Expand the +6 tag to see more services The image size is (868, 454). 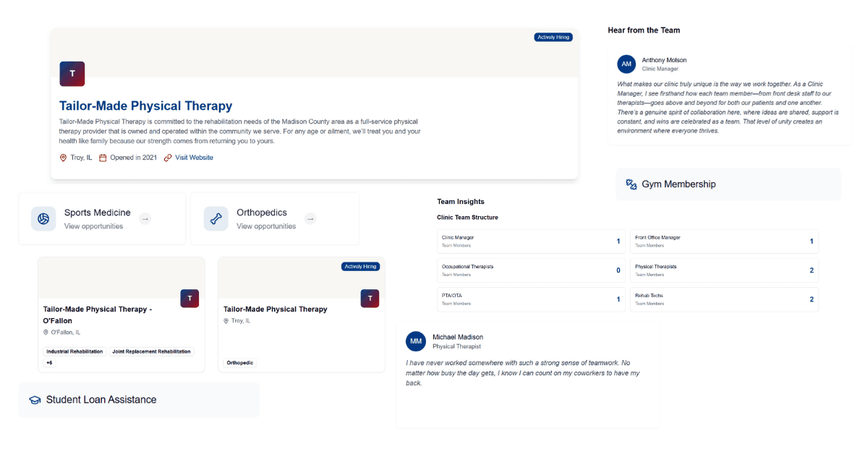click(x=49, y=362)
